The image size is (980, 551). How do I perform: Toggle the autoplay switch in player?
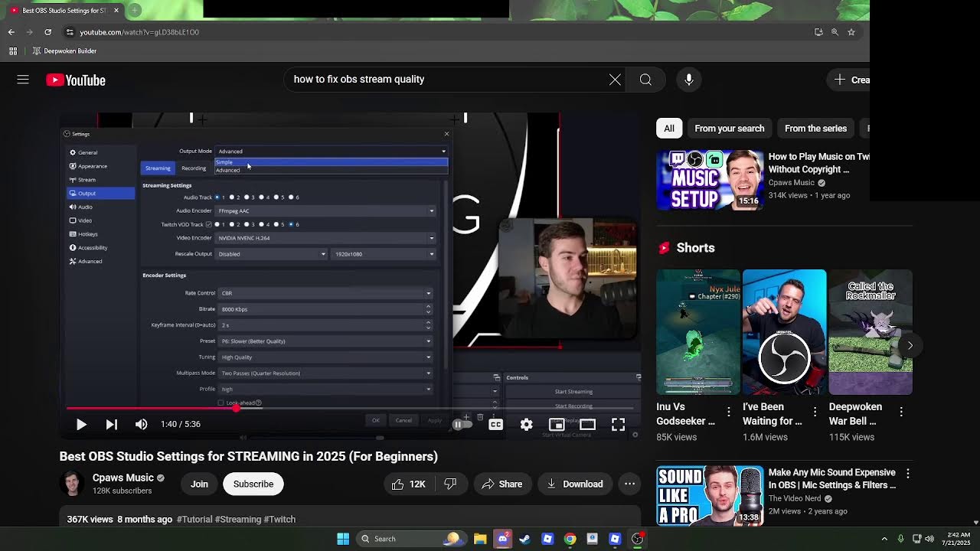tap(462, 424)
